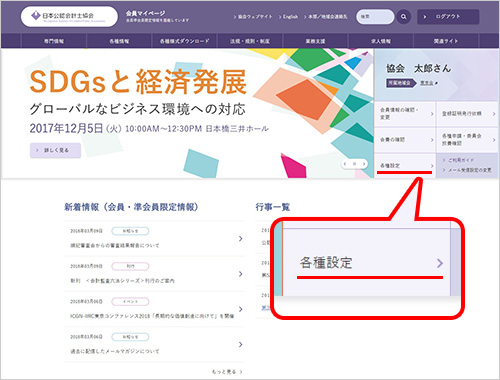Screen dimensions: 500x380
Task: Click the お知らせ tag on the first news item
Action: point(130,231)
